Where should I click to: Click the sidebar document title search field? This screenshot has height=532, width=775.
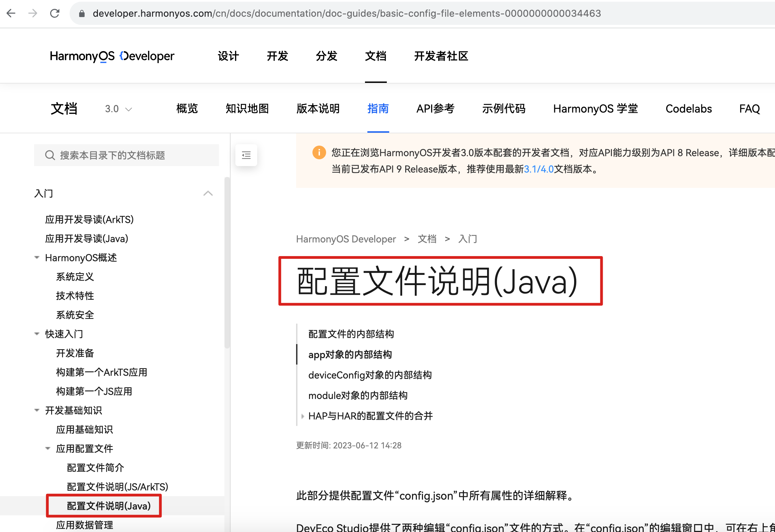click(x=127, y=155)
